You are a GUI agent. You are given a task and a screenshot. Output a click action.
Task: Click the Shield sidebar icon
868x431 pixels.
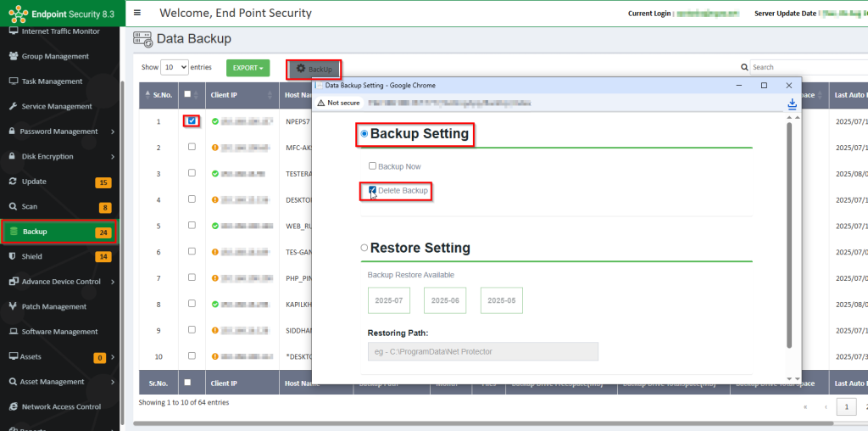14,256
